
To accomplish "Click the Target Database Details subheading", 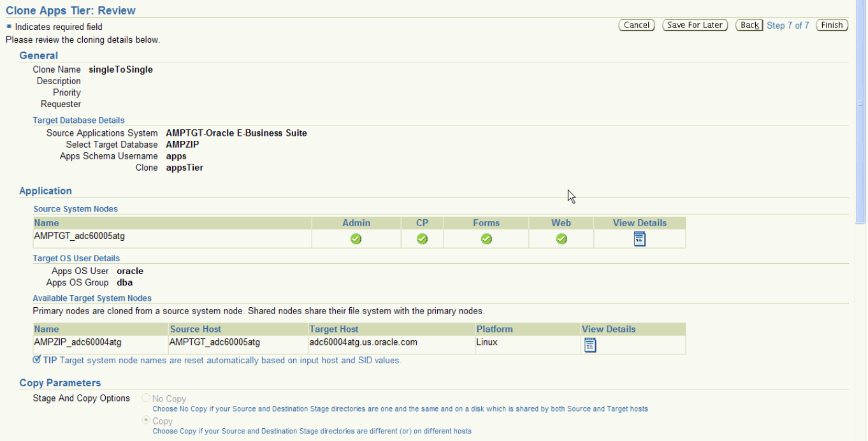I will tap(79, 120).
